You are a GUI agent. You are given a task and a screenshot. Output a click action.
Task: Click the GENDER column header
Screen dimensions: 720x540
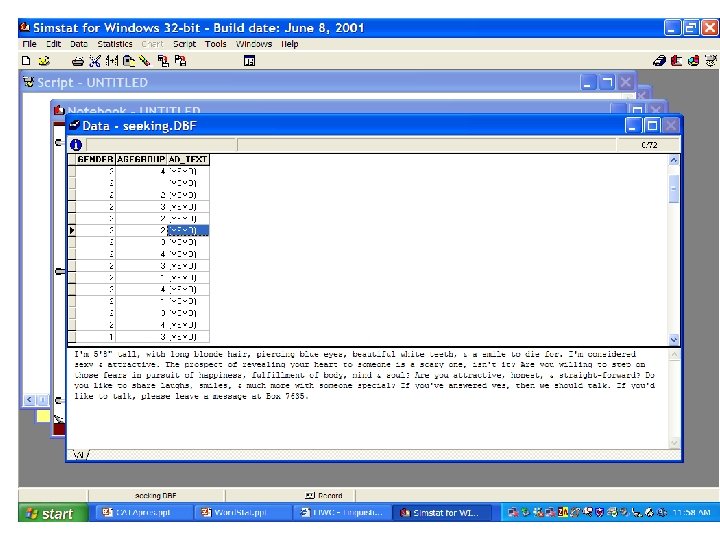(x=95, y=159)
